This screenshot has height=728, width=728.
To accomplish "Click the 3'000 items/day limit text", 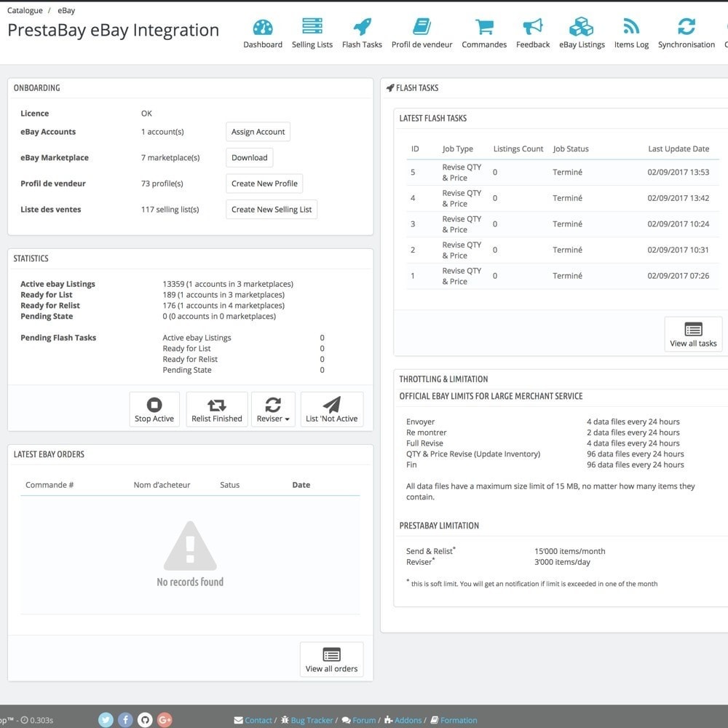I will pos(562,562).
